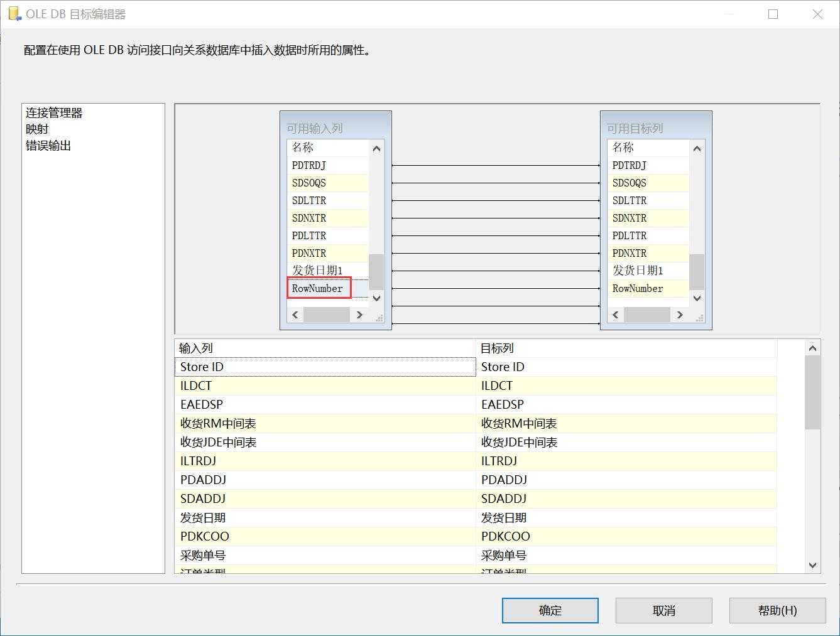Click ILDCT in the input column grid
This screenshot has width=840, height=636.
tap(325, 385)
